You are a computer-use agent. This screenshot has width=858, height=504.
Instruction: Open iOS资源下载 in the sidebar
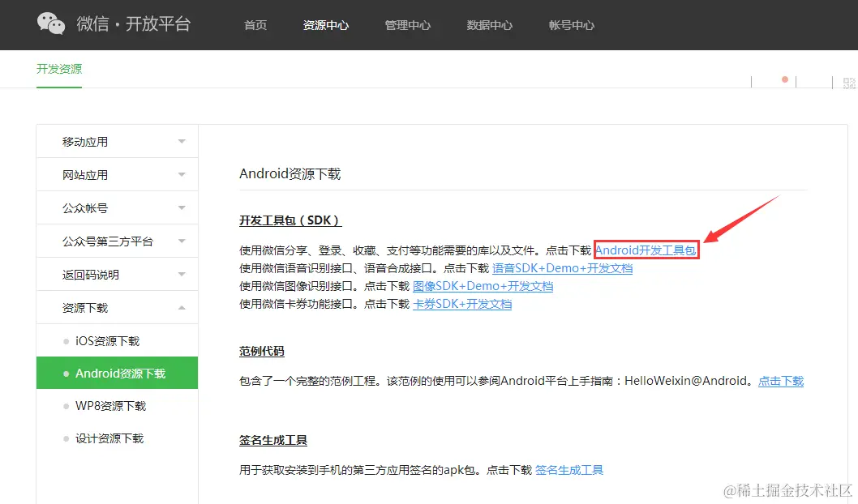(x=117, y=340)
